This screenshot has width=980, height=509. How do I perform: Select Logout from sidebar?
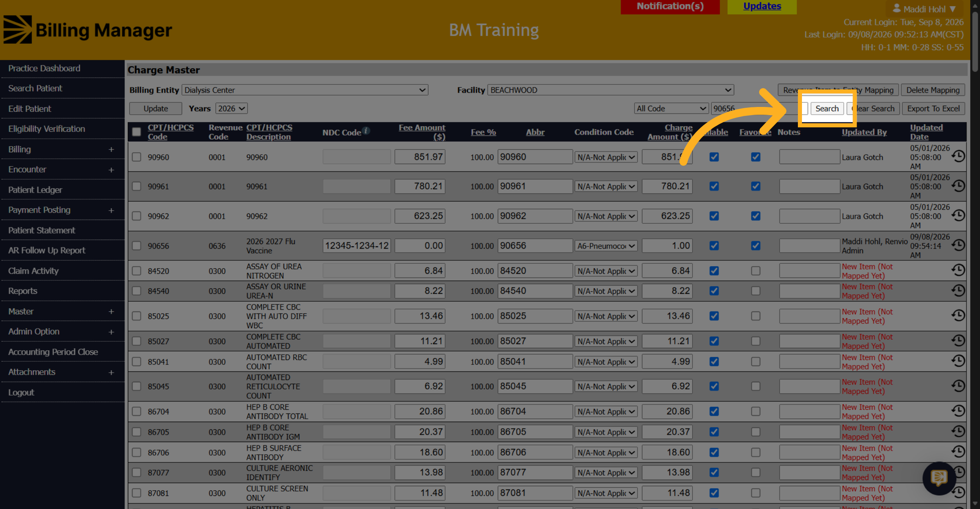[21, 392]
